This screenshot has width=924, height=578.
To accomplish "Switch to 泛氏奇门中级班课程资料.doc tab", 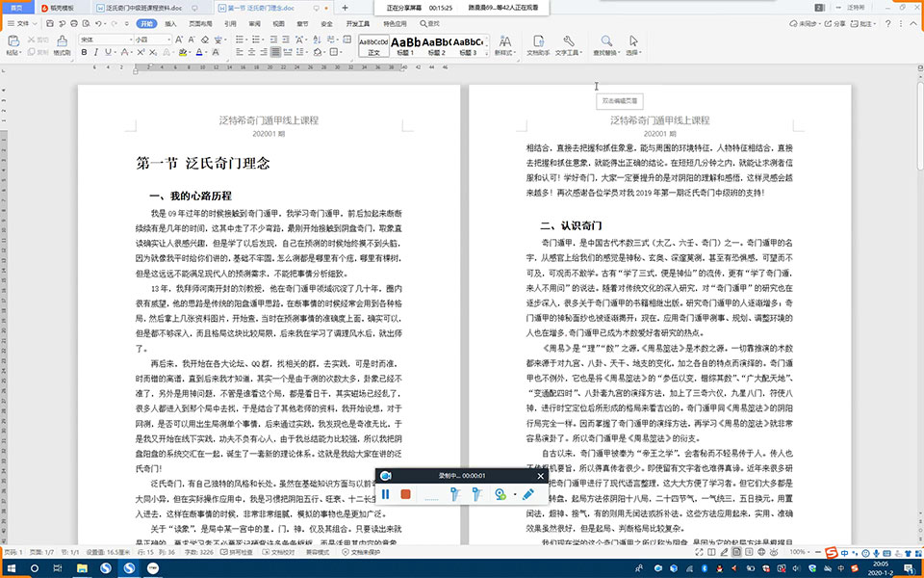I will pos(148,8).
